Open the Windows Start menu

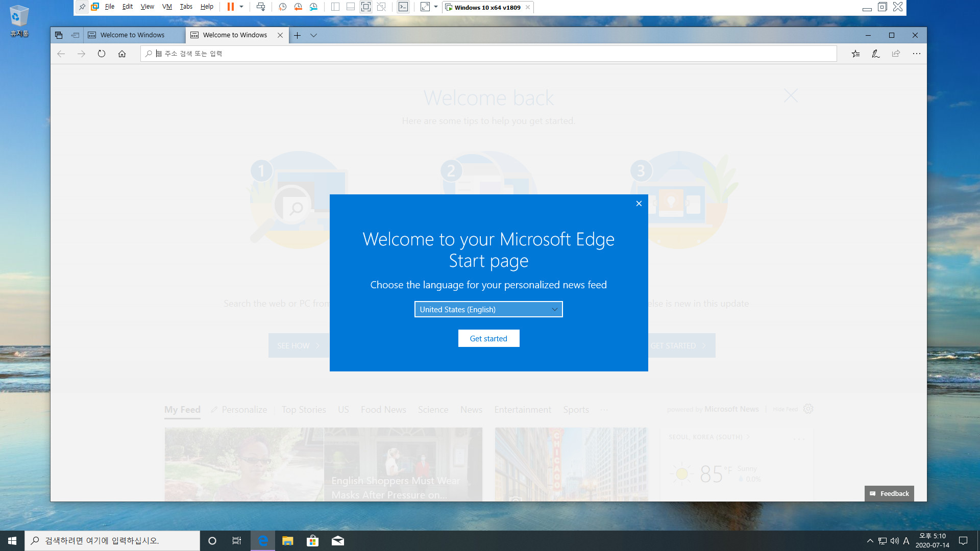(12, 541)
